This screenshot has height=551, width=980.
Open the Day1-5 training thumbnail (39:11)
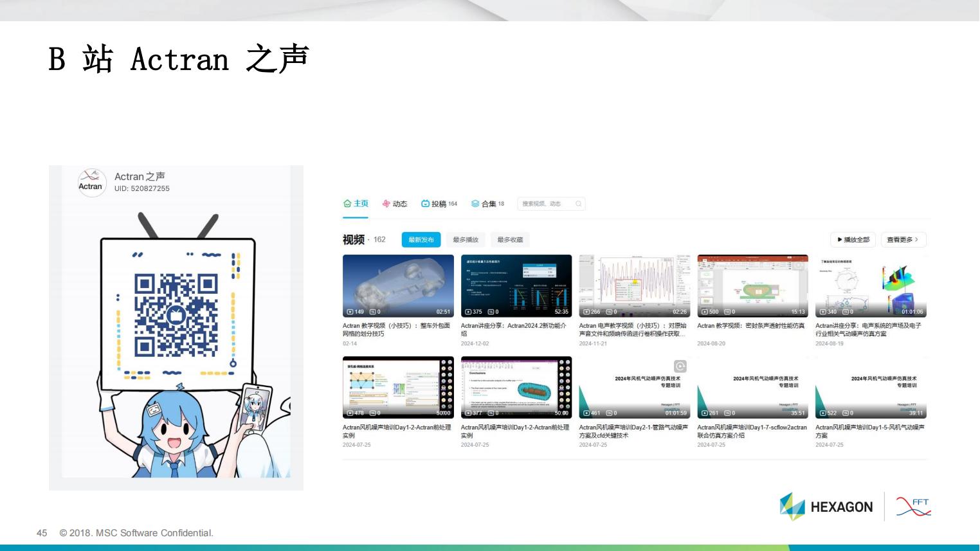coord(871,388)
